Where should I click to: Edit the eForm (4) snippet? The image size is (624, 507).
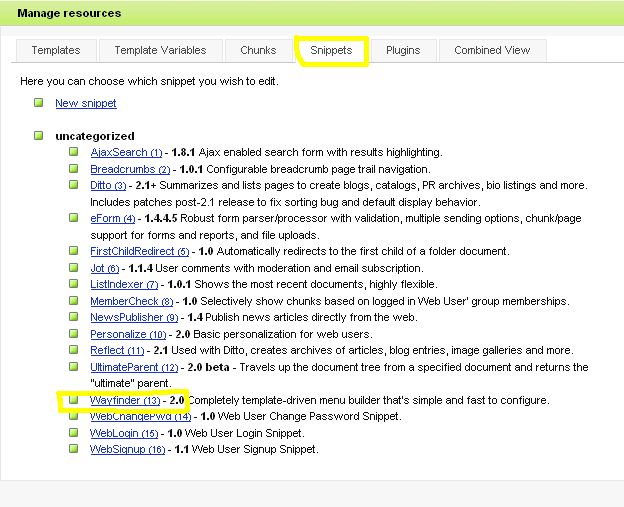[113, 218]
